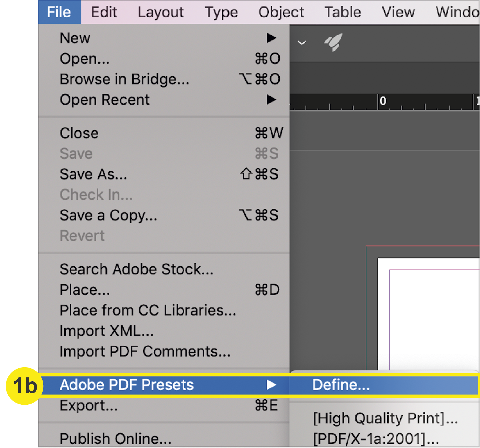Choose Open... from File menu
Screen dimensions: 480x448
(x=164, y=59)
